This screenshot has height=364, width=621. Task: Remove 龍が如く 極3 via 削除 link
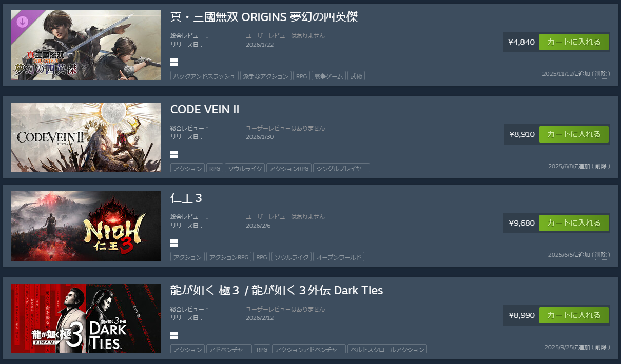[x=600, y=347]
